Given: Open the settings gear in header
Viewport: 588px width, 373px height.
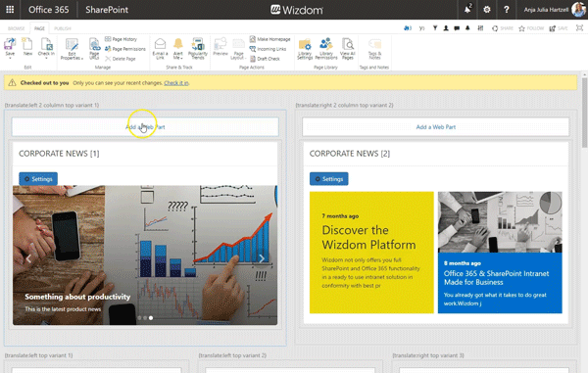Looking at the screenshot, I should (x=487, y=10).
